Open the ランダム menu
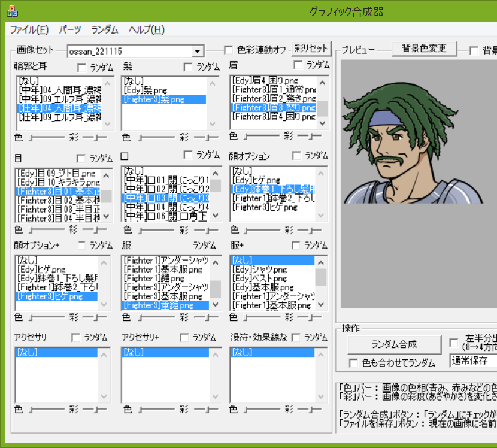Screen dimensions: 497x448 [105, 30]
